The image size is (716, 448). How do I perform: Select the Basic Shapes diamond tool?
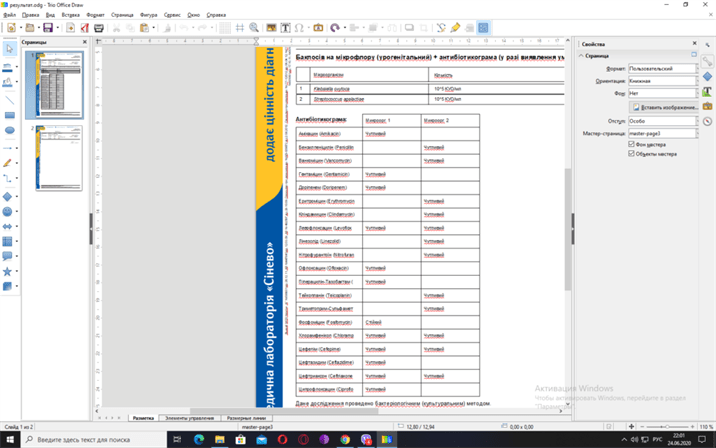(x=7, y=196)
